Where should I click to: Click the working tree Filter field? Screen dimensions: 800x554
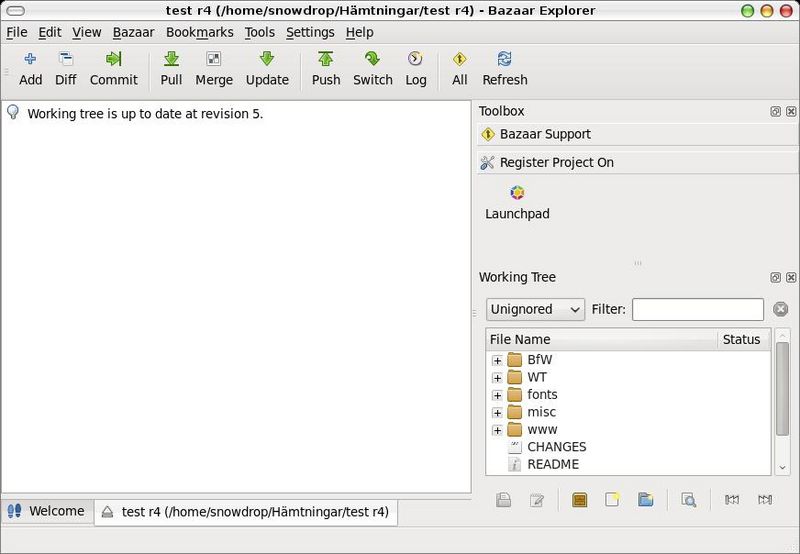(x=697, y=310)
